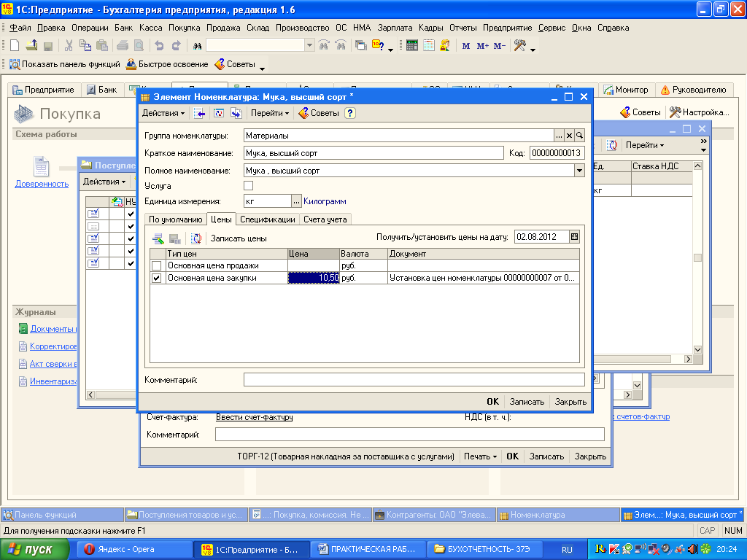The width and height of the screenshot is (747, 560).
Task: Expand the search combo box dropdown in toolbar
Action: point(309,45)
